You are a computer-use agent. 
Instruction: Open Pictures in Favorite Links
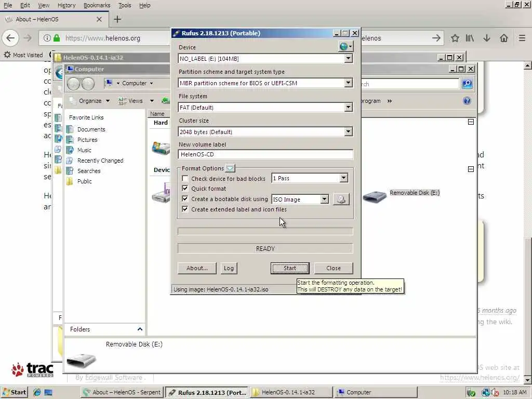coord(87,139)
